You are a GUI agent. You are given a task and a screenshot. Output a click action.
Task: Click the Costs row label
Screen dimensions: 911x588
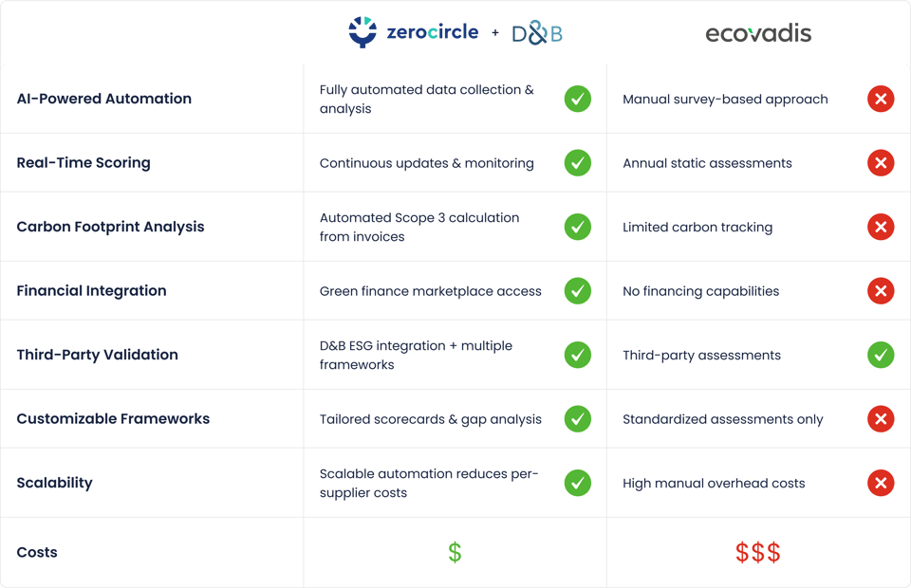click(37, 552)
